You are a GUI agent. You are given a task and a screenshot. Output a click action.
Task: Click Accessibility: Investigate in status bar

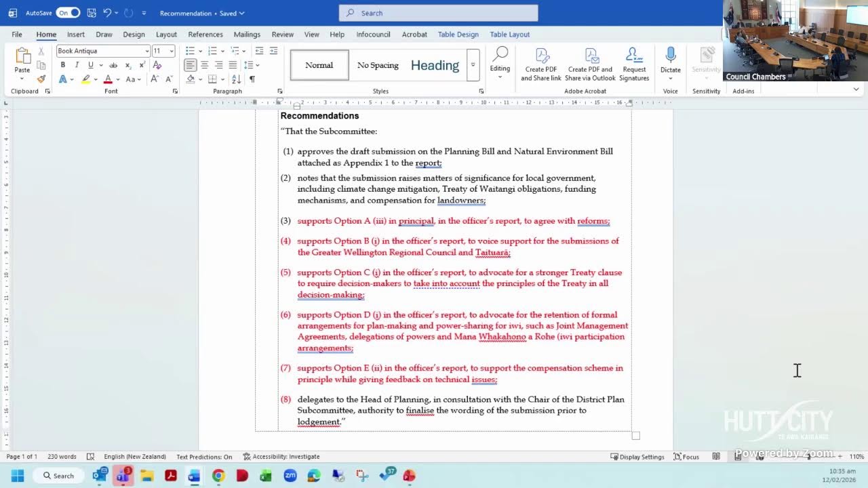click(x=281, y=457)
